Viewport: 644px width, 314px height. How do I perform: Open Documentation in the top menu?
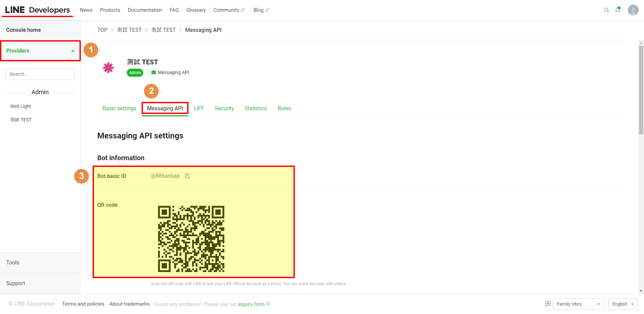tap(145, 10)
